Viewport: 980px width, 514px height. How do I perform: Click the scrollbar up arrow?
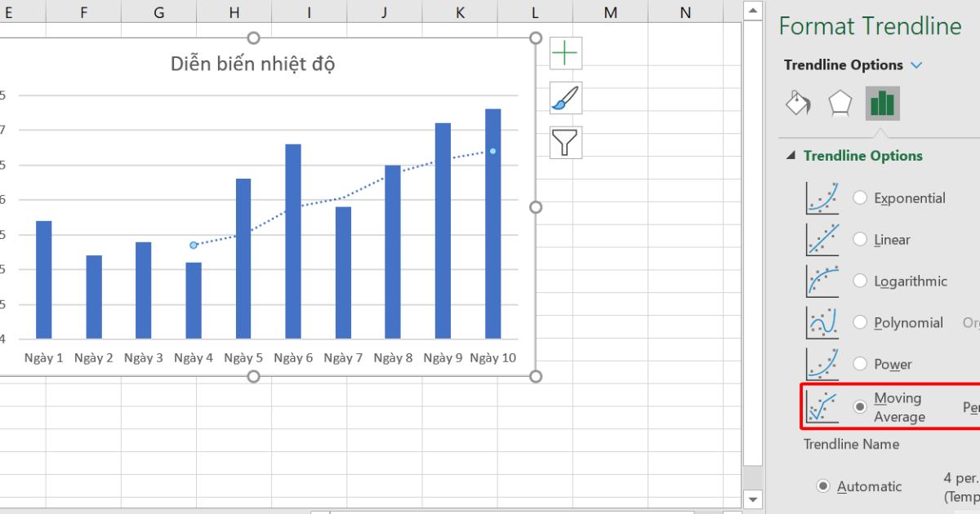coord(752,10)
